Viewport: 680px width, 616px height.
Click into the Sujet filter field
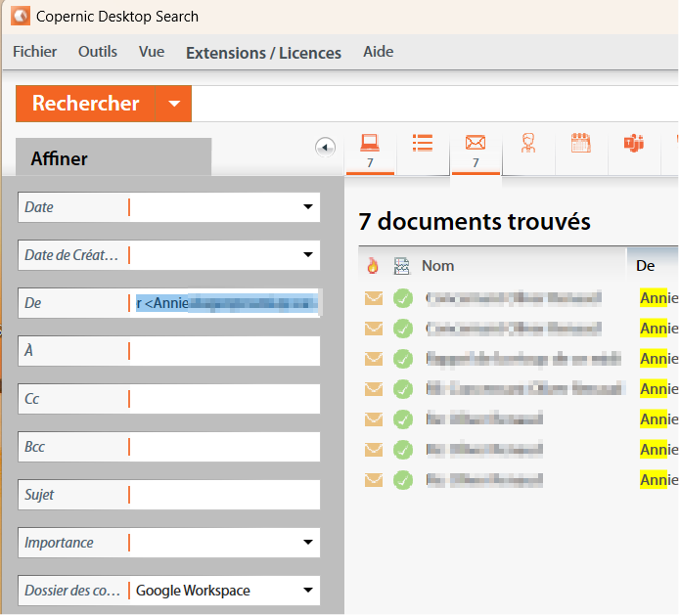coord(224,495)
